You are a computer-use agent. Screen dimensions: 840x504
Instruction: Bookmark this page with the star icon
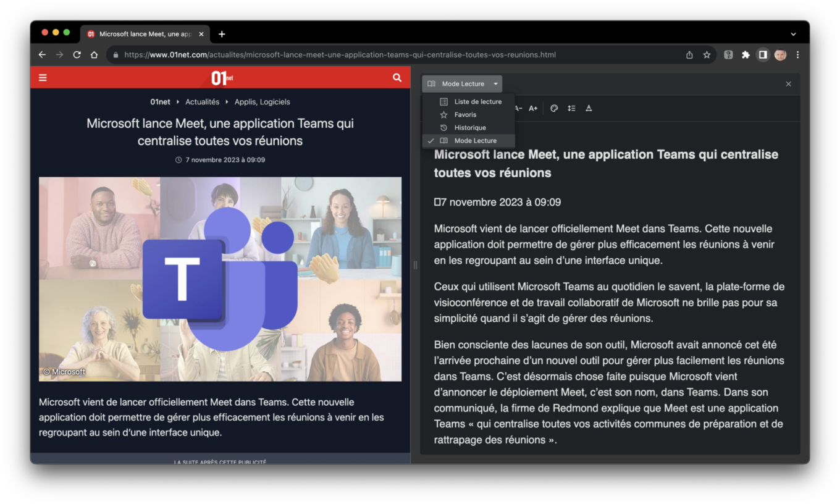(707, 54)
